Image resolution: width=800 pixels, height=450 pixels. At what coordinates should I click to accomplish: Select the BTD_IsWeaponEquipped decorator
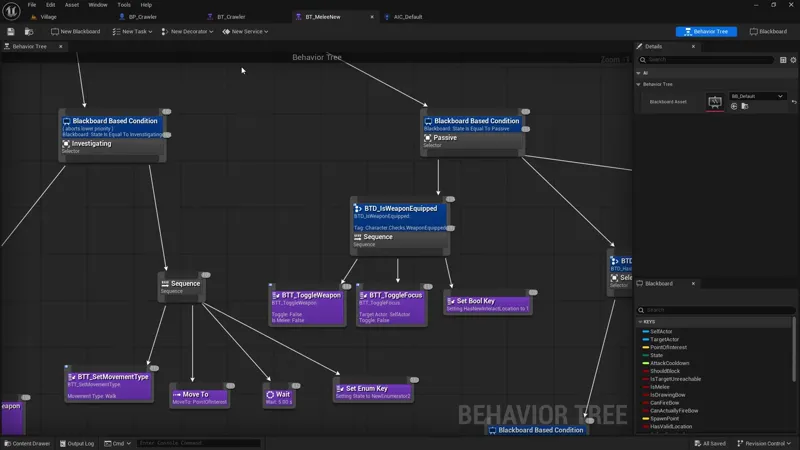[399, 218]
